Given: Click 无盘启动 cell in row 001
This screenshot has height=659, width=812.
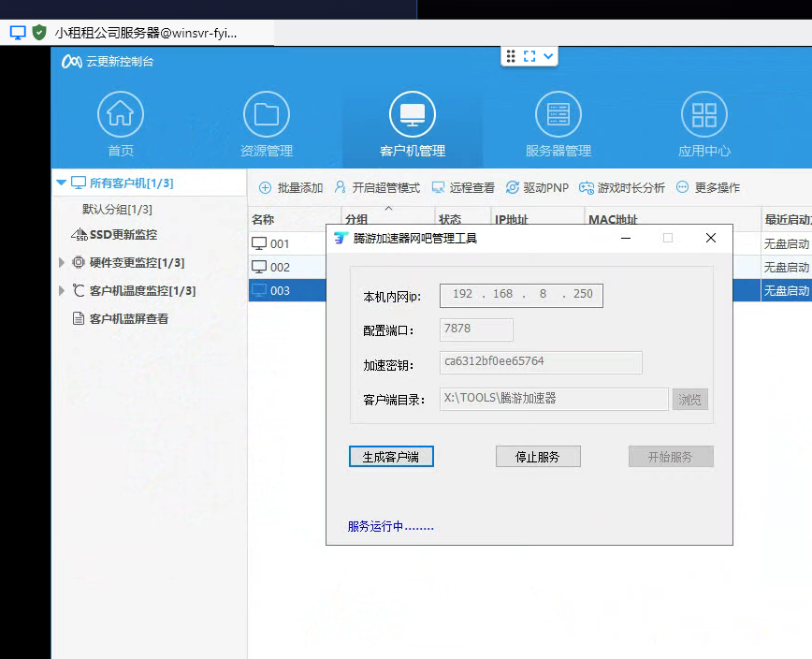Looking at the screenshot, I should click(787, 243).
